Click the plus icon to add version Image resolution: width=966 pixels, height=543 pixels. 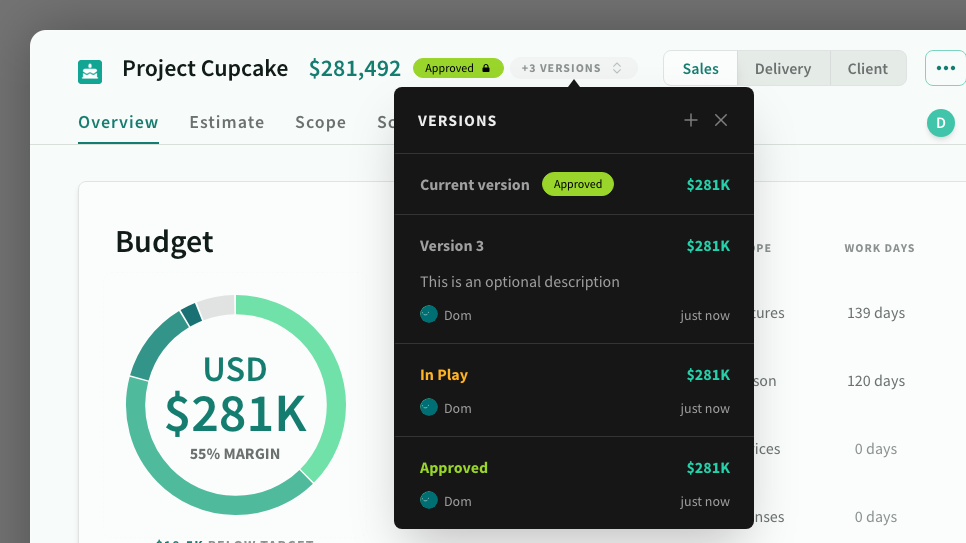coord(690,121)
